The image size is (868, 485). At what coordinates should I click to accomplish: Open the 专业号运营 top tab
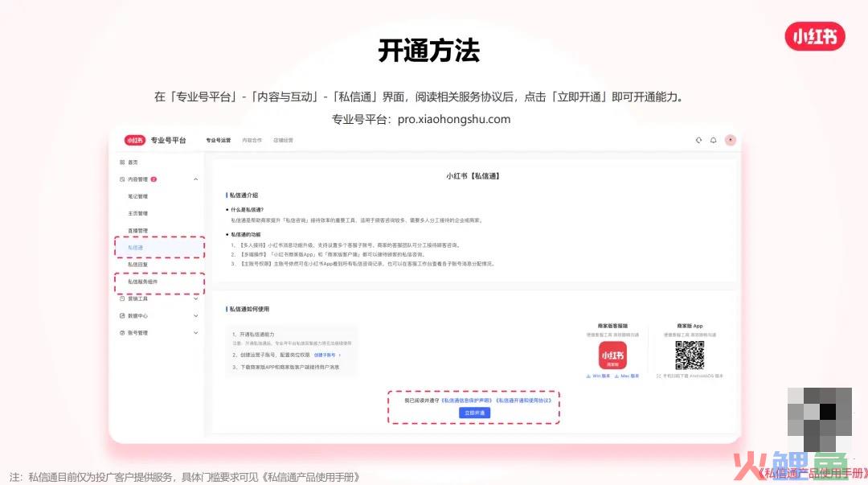click(x=218, y=140)
